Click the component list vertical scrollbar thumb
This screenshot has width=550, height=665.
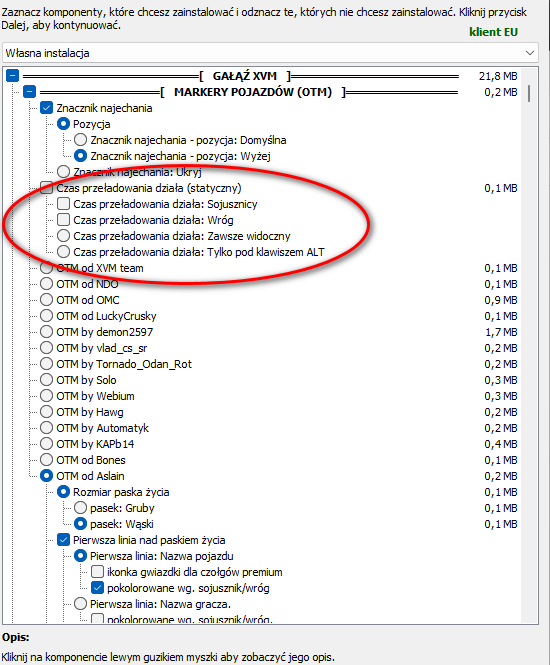(x=529, y=94)
